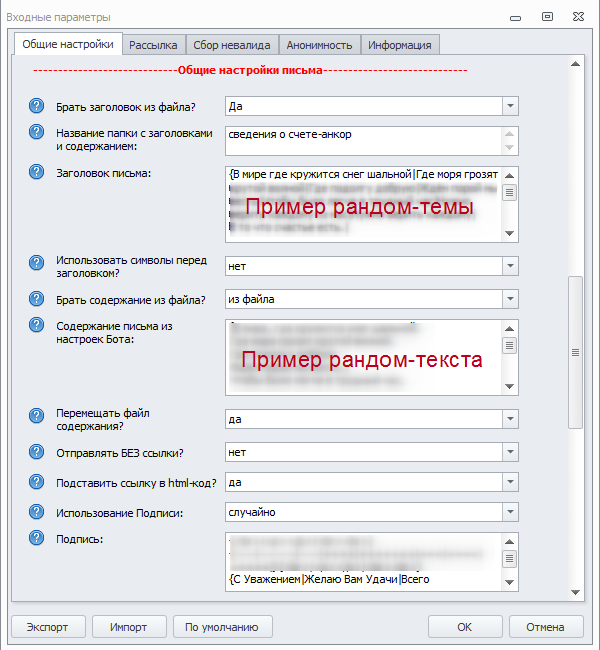The height and width of the screenshot is (650, 600).
Task: Maximize the 'Входные параметры' window
Action: coord(547,17)
